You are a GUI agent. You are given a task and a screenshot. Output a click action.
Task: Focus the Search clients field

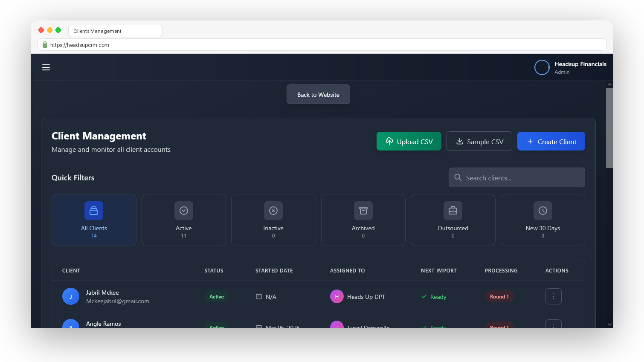(x=517, y=177)
